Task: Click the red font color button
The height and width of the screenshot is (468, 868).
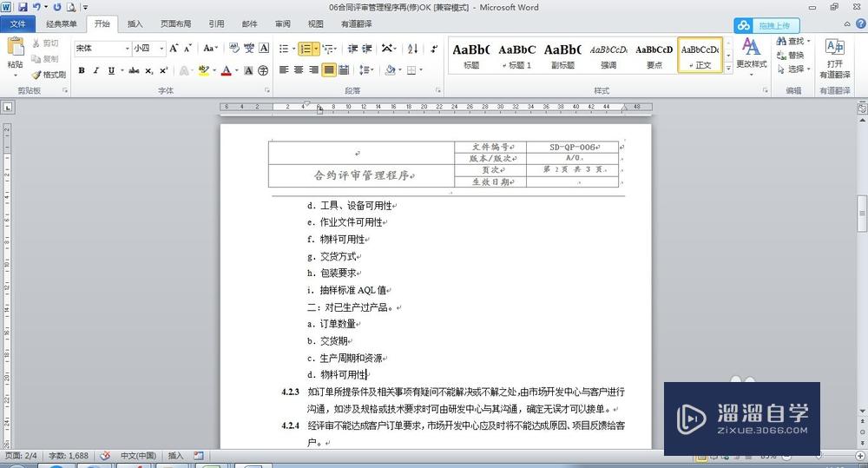Action: [x=226, y=70]
